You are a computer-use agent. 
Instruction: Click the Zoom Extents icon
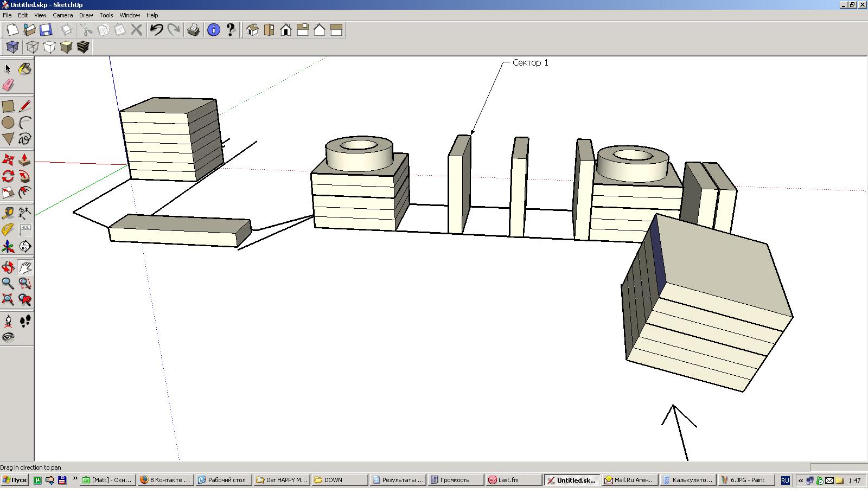(8, 299)
